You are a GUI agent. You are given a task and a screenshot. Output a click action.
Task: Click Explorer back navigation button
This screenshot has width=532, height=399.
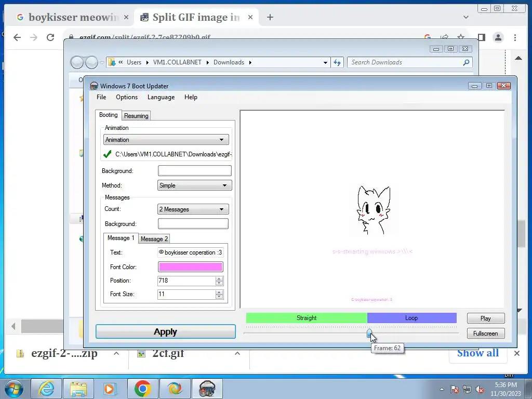tap(77, 62)
